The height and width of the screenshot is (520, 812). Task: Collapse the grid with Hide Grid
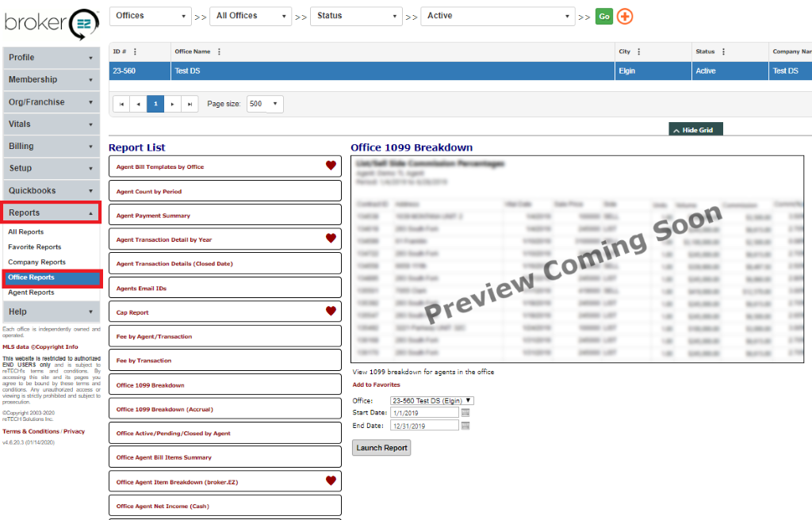pyautogui.click(x=696, y=130)
